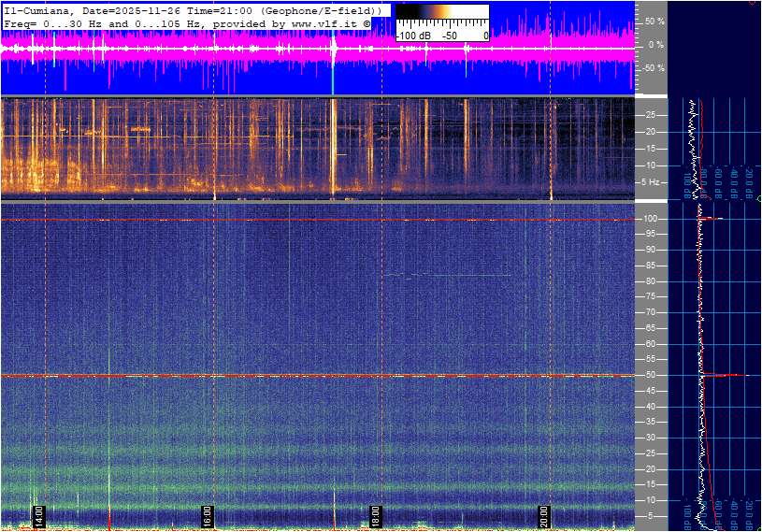Select the 18:00 time marker

[x=375, y=515]
